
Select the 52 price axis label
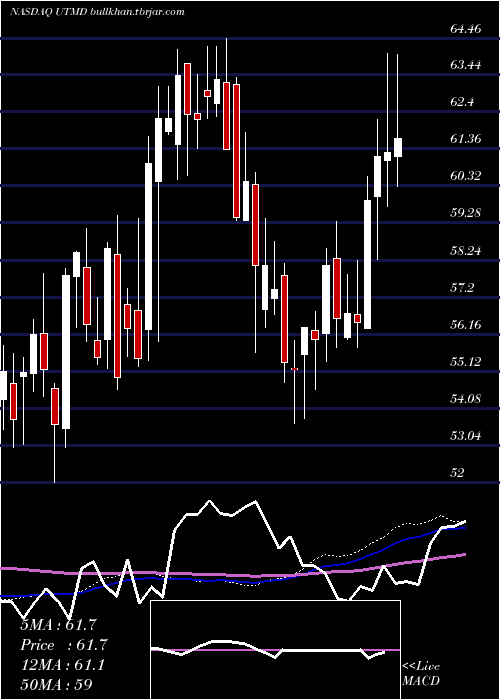pyautogui.click(x=458, y=473)
